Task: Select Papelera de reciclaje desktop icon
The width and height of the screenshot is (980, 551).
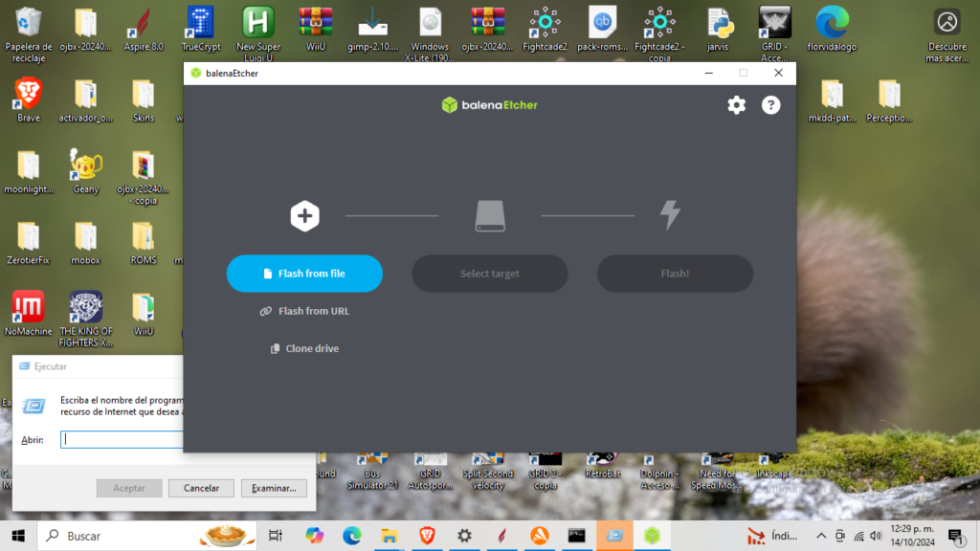Action: [x=28, y=34]
